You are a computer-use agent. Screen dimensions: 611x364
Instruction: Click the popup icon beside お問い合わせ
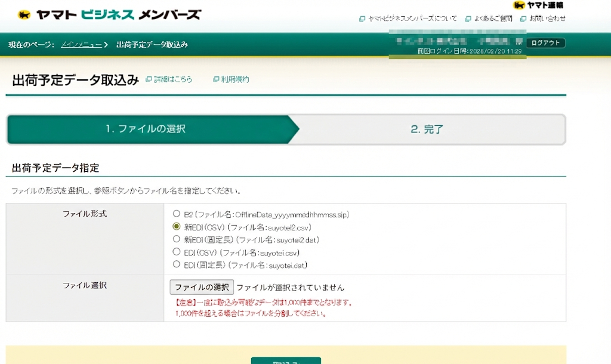[x=523, y=19]
